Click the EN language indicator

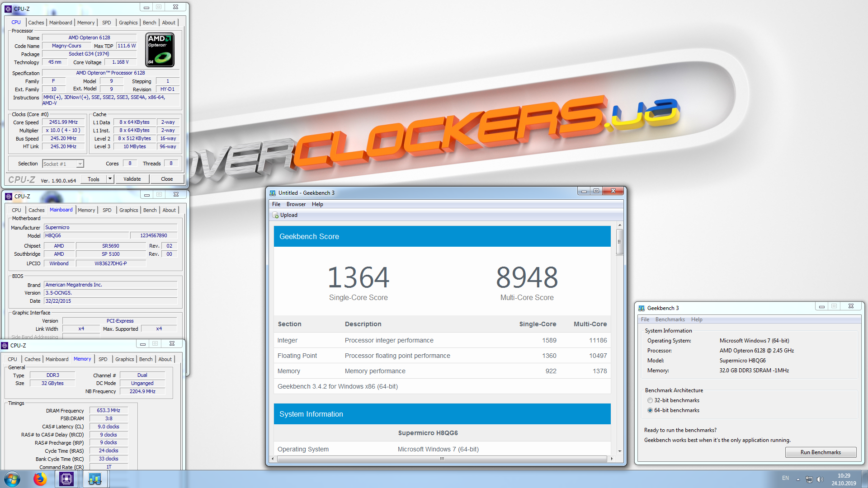(x=785, y=478)
